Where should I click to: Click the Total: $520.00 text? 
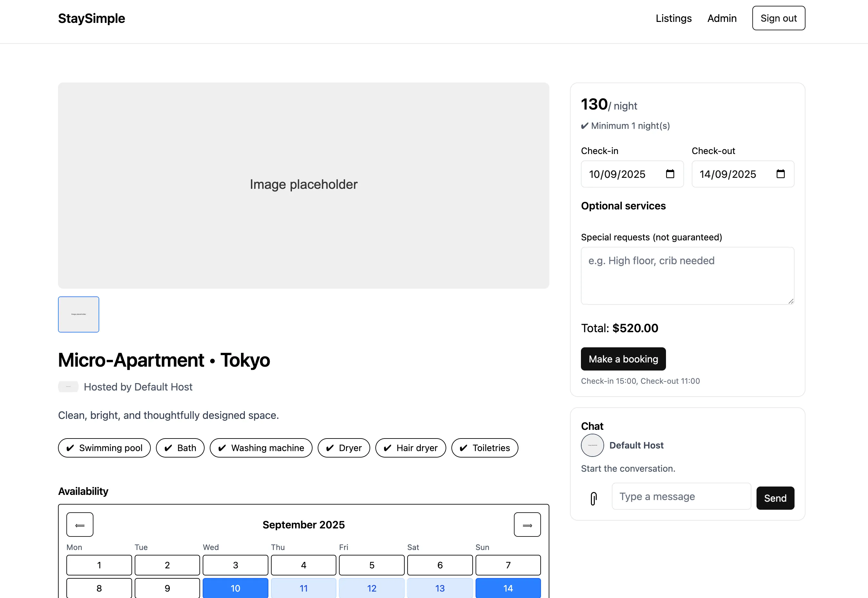tap(620, 328)
